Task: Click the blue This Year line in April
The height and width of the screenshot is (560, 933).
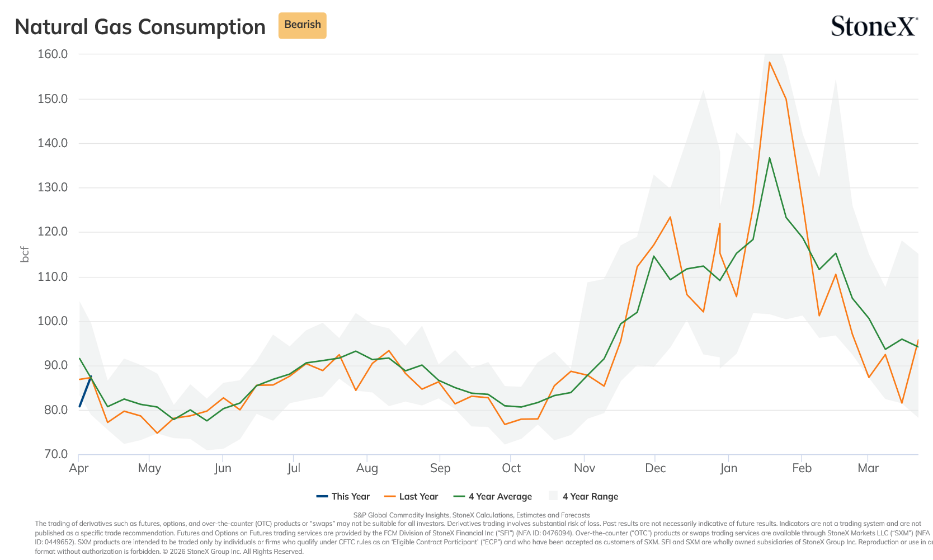Action: 85,391
